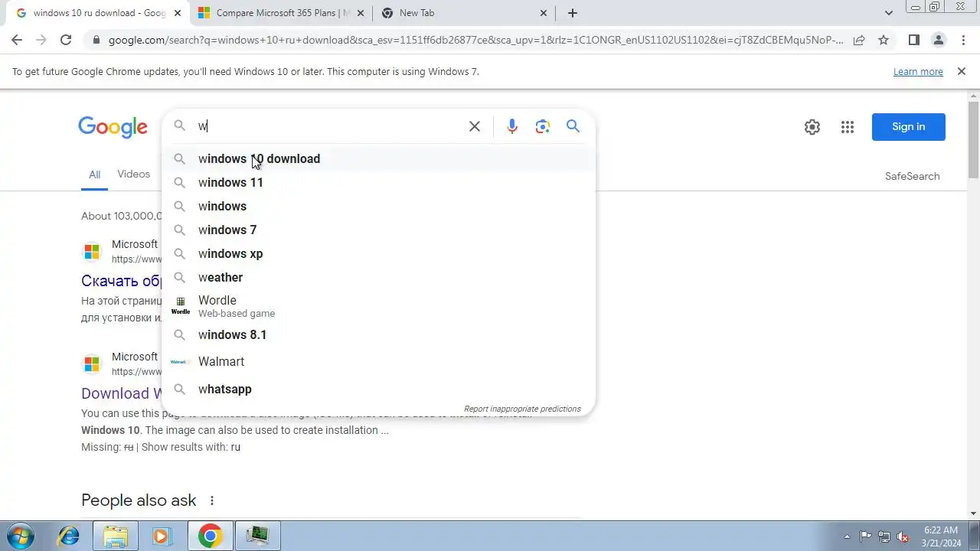The height and width of the screenshot is (551, 980).
Task: Pick the plain windows suggestion
Action: tap(378, 206)
